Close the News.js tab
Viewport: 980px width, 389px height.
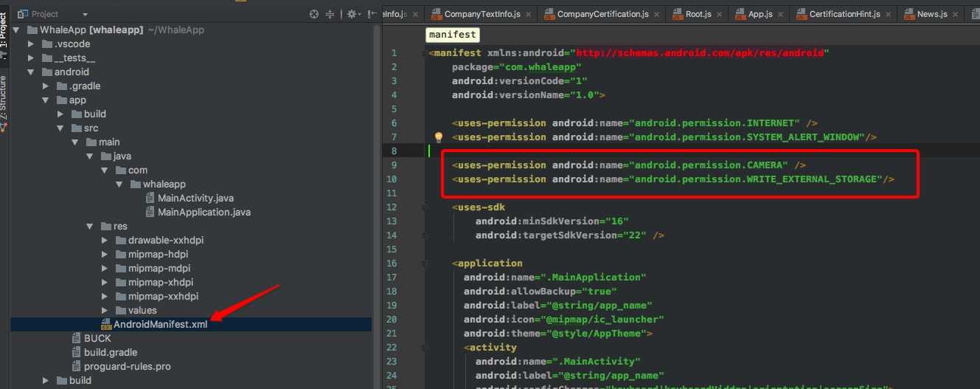point(955,15)
